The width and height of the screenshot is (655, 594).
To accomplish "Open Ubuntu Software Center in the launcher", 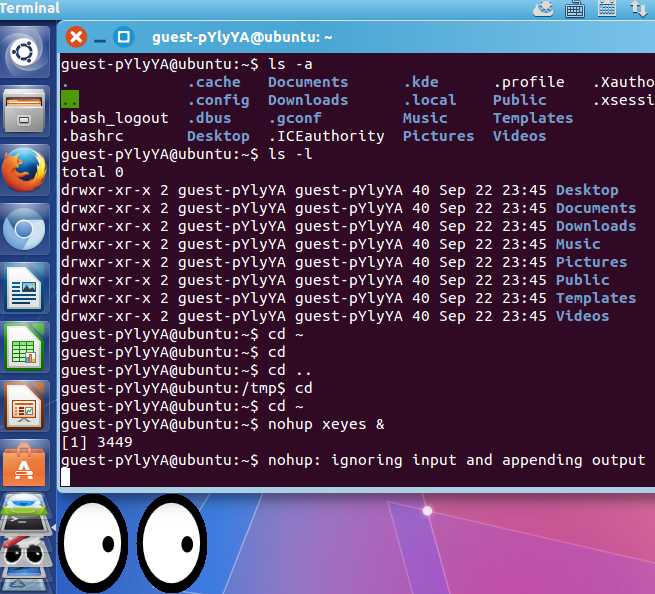I will coord(24,465).
